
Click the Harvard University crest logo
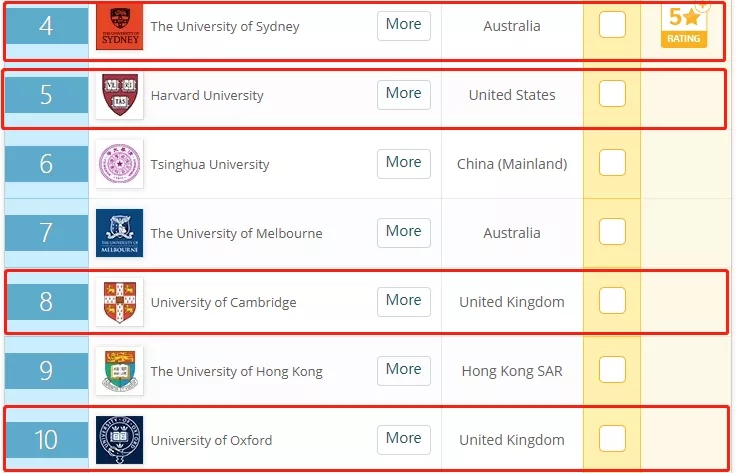coord(119,96)
